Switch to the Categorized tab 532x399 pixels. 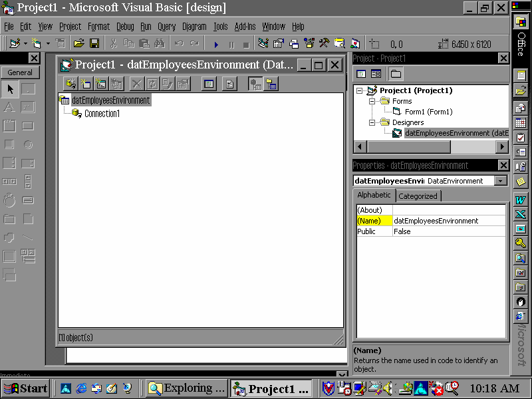pyautogui.click(x=418, y=196)
